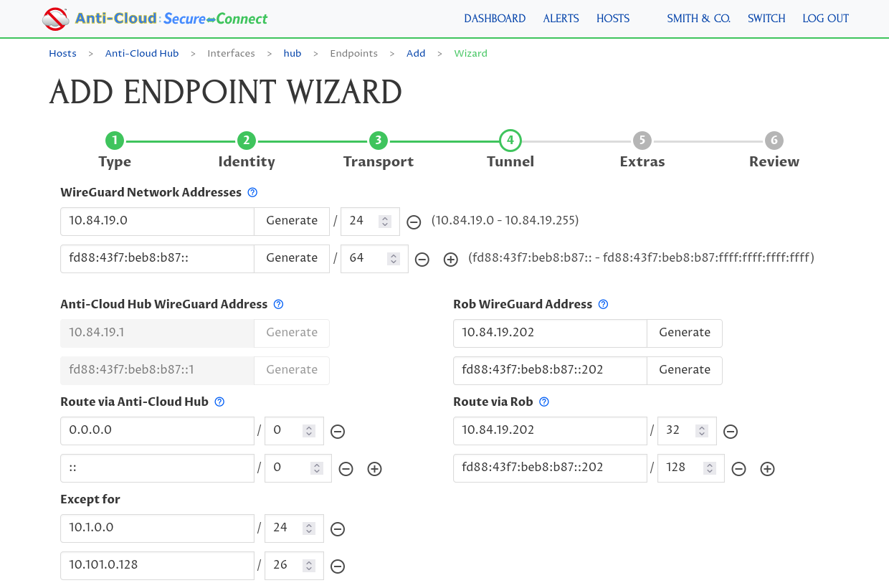Open Hosts in the breadcrumb
This screenshot has width=889, height=588.
62,53
